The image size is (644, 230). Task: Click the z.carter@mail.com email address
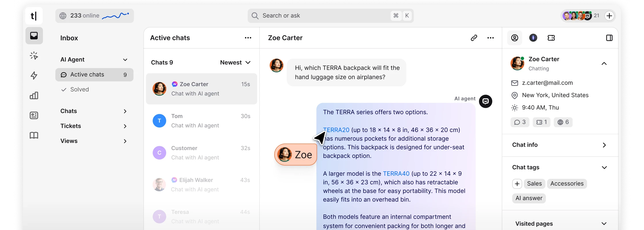(x=547, y=83)
